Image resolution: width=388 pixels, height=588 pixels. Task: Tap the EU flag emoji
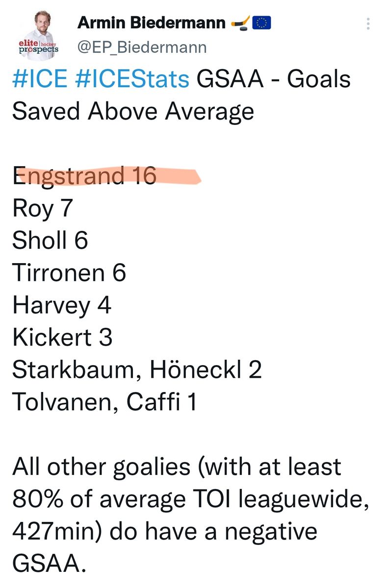261,23
